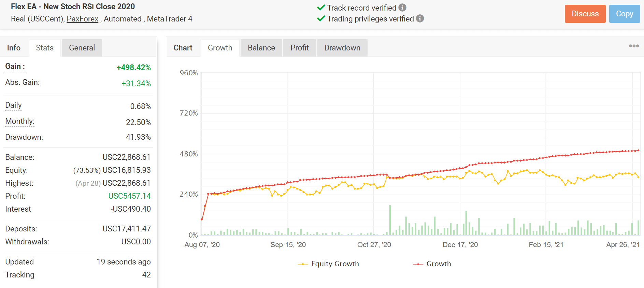Click the Discuss button
Viewport: 644px width, 288px height.
pos(585,14)
